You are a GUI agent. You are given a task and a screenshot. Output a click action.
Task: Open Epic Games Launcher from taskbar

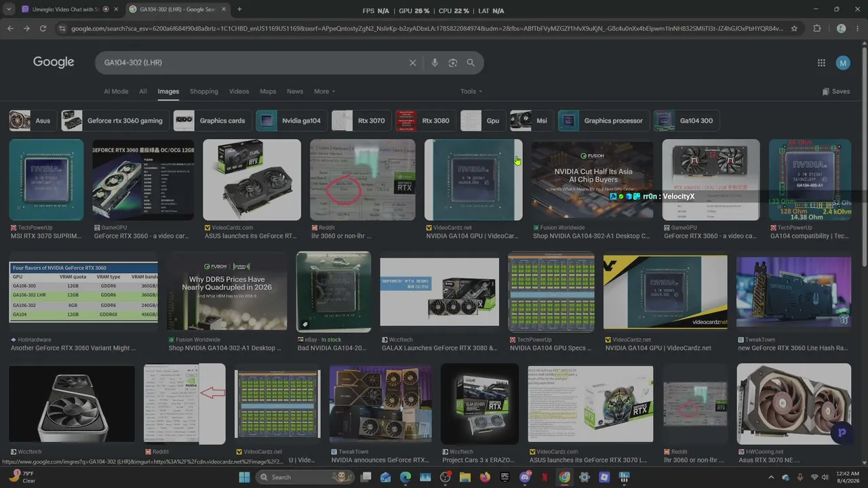coord(505,477)
